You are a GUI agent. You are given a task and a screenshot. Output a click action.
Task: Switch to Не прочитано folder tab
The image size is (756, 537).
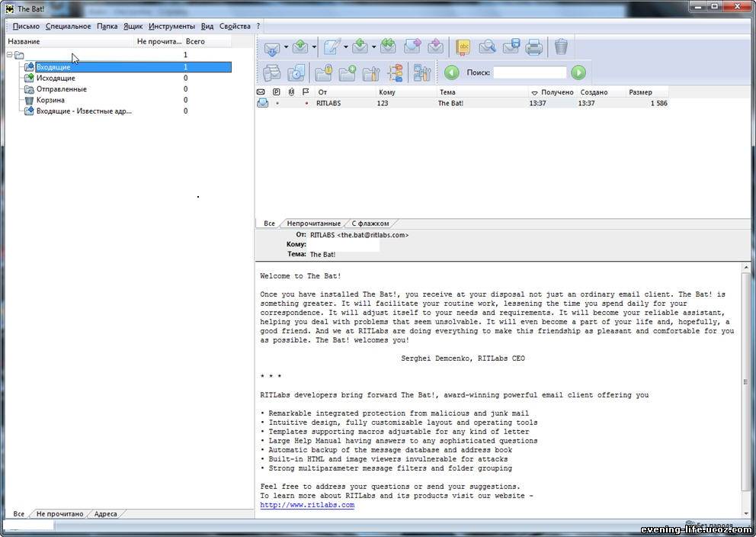tap(59, 514)
